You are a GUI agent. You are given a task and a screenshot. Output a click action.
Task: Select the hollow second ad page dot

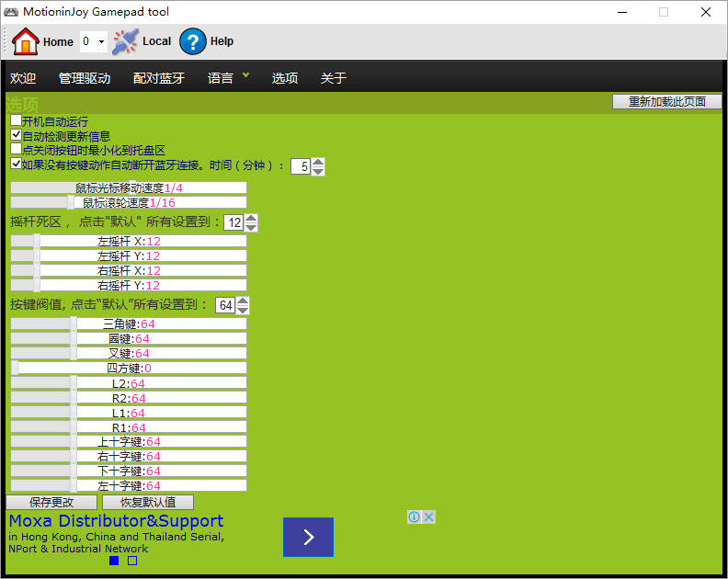132,561
